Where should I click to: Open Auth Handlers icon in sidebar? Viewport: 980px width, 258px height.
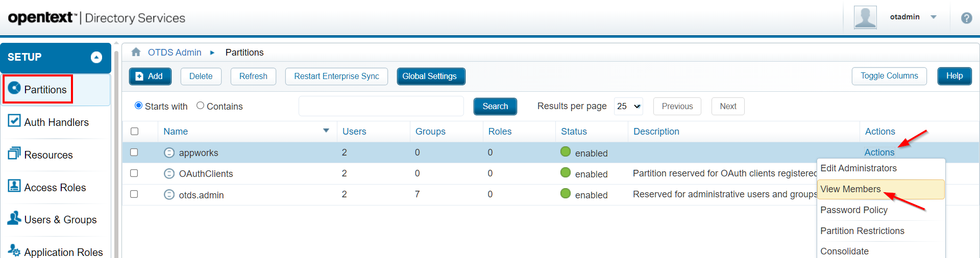click(14, 121)
